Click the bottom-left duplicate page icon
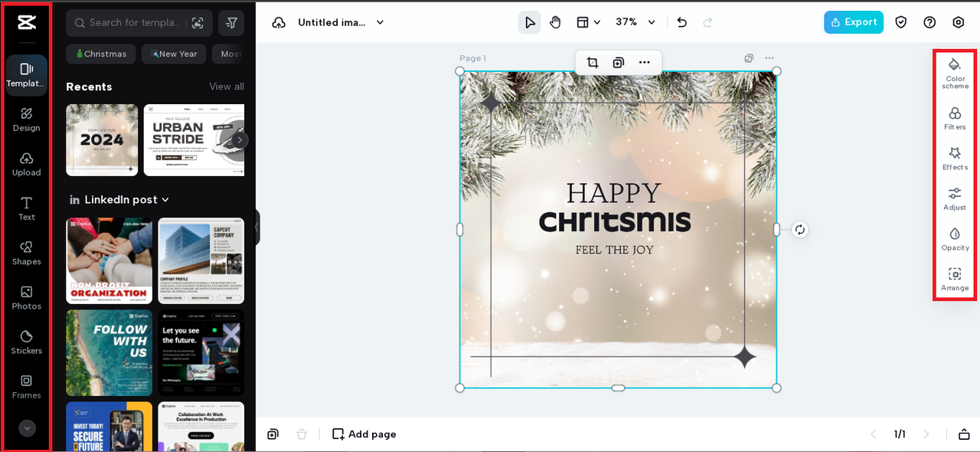This screenshot has width=980, height=452. point(273,434)
